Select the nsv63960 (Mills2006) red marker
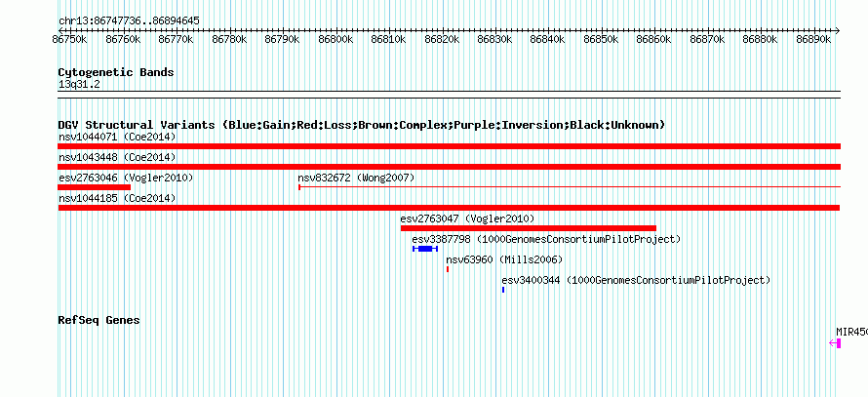The height and width of the screenshot is (397, 868). coord(448,269)
